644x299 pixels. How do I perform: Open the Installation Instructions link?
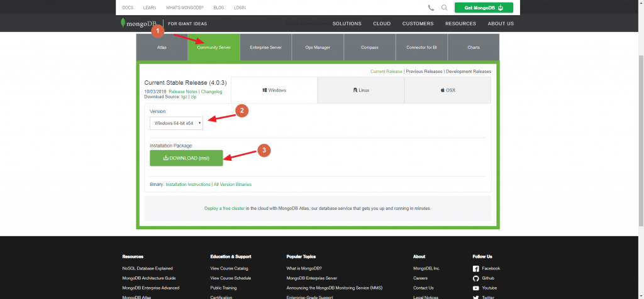click(188, 185)
